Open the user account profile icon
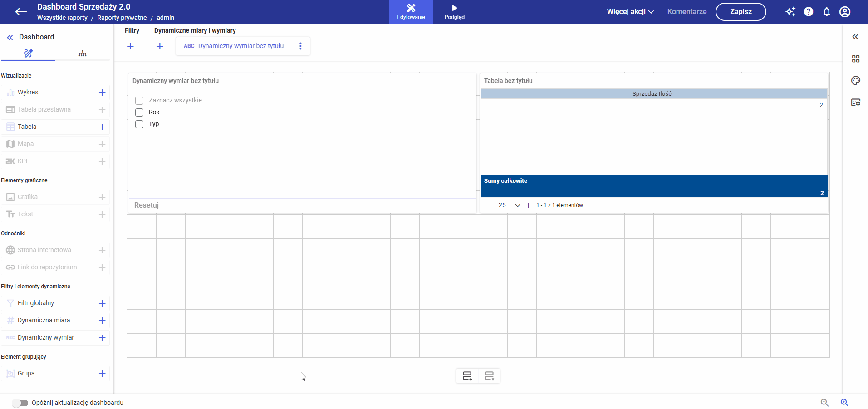This screenshot has width=868, height=409. [x=845, y=12]
